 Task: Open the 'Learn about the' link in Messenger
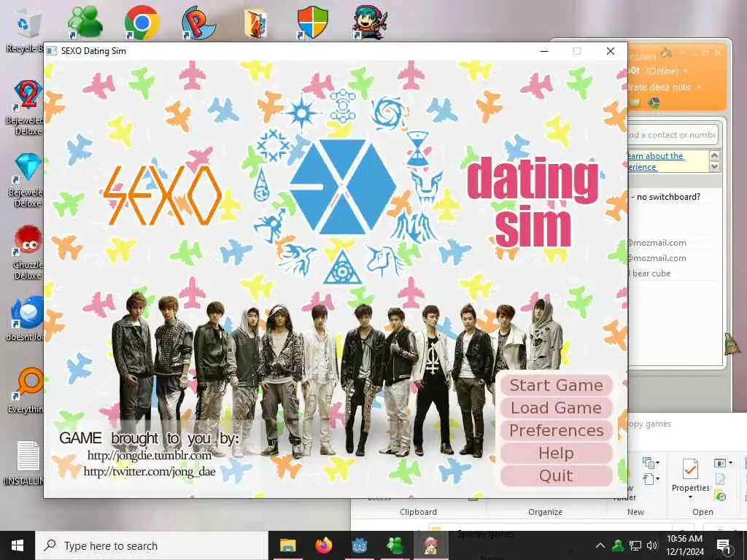point(657,156)
